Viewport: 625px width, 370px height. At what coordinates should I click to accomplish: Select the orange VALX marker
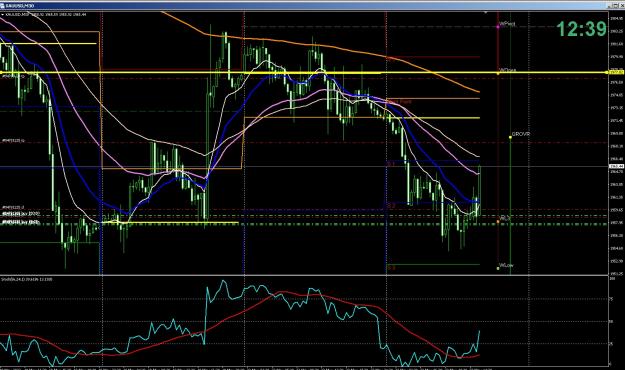pyautogui.click(x=498, y=221)
